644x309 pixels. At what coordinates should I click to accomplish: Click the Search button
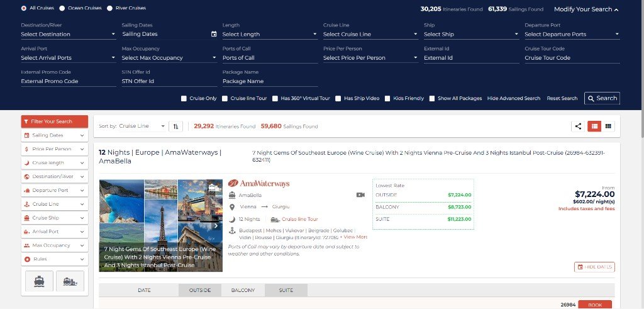pos(602,98)
